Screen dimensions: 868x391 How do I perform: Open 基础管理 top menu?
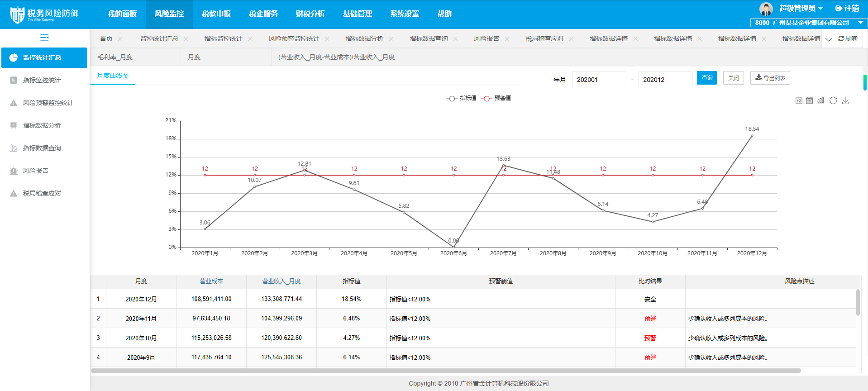(x=358, y=14)
